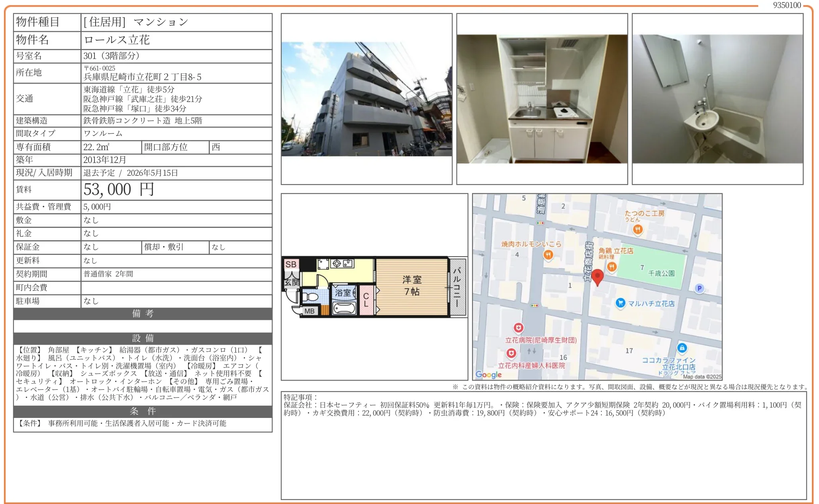Click the floor plan 洋室 7帖 room

(x=411, y=286)
